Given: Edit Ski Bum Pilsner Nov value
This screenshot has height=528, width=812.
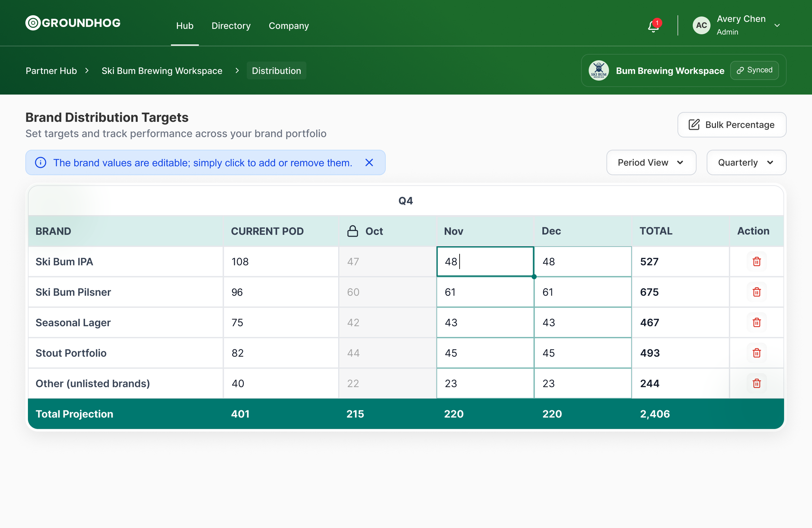Looking at the screenshot, I should click(x=485, y=292).
